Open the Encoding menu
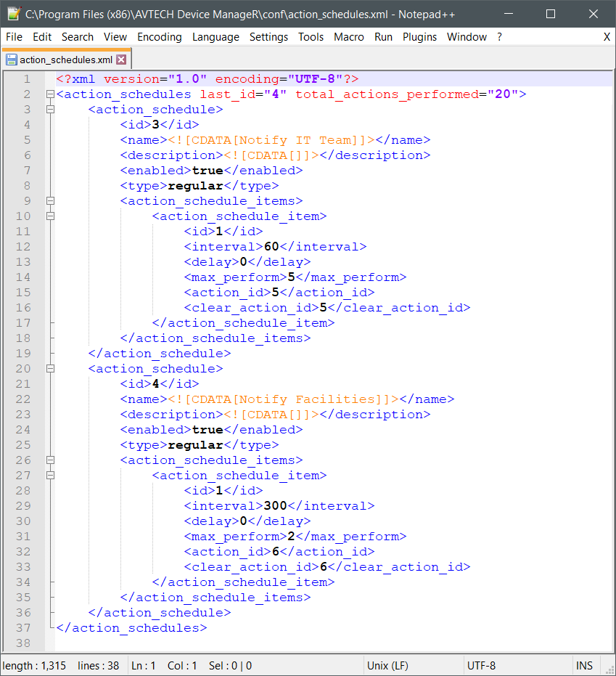The height and width of the screenshot is (676, 616). [157, 37]
